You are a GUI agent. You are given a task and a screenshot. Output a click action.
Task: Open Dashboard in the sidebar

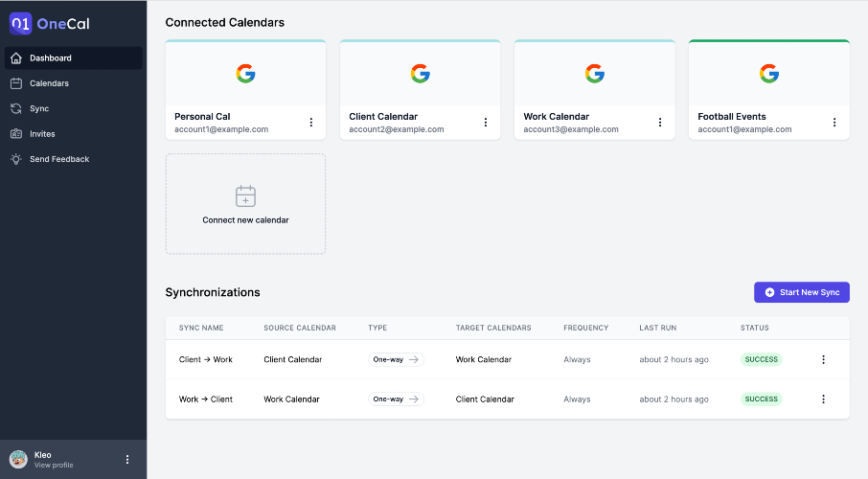pos(74,58)
